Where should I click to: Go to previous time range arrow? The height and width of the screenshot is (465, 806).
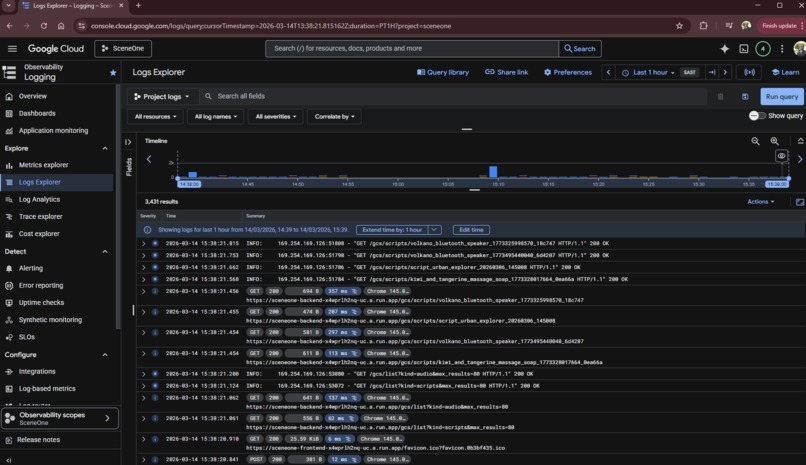click(608, 72)
